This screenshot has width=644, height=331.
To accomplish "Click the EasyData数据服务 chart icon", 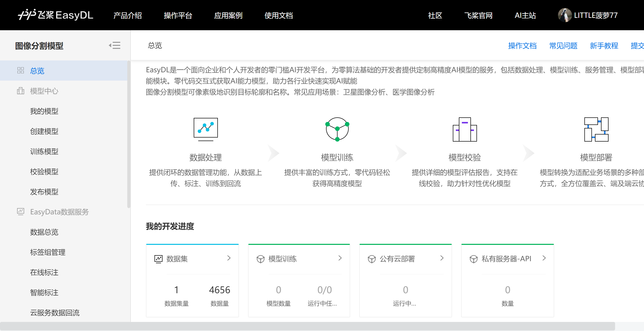I will click(21, 211).
